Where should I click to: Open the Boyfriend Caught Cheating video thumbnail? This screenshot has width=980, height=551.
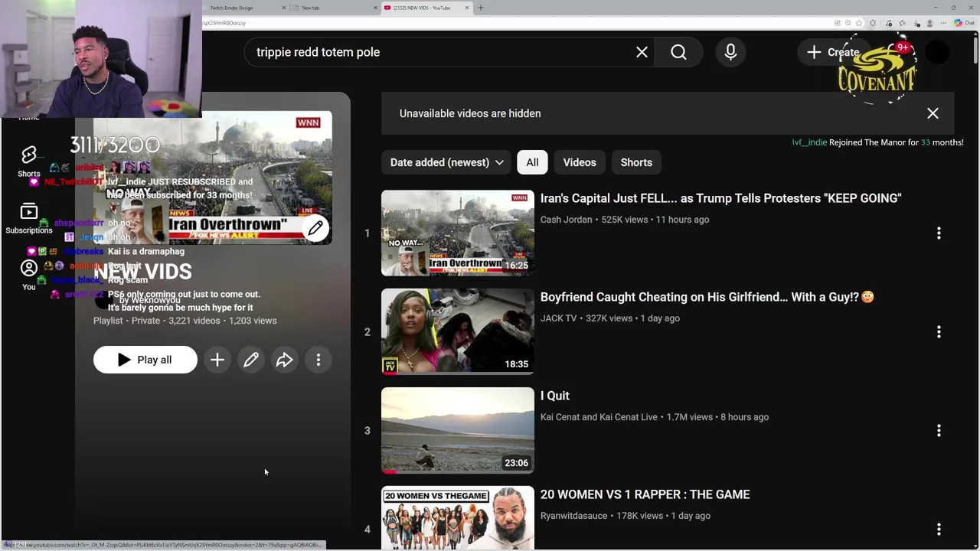coord(458,331)
